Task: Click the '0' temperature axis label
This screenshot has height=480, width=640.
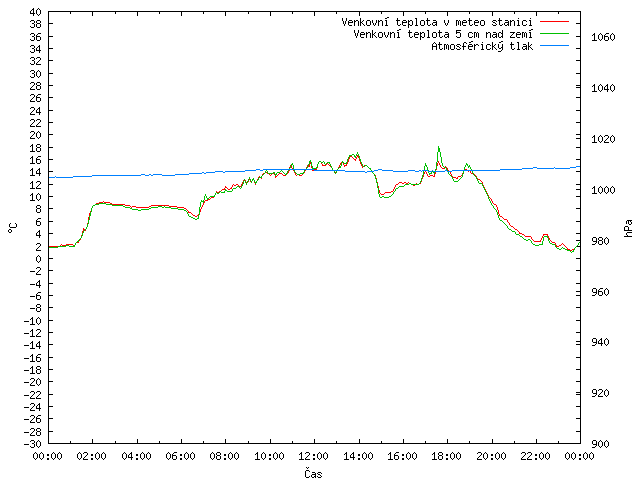Action: [38, 259]
